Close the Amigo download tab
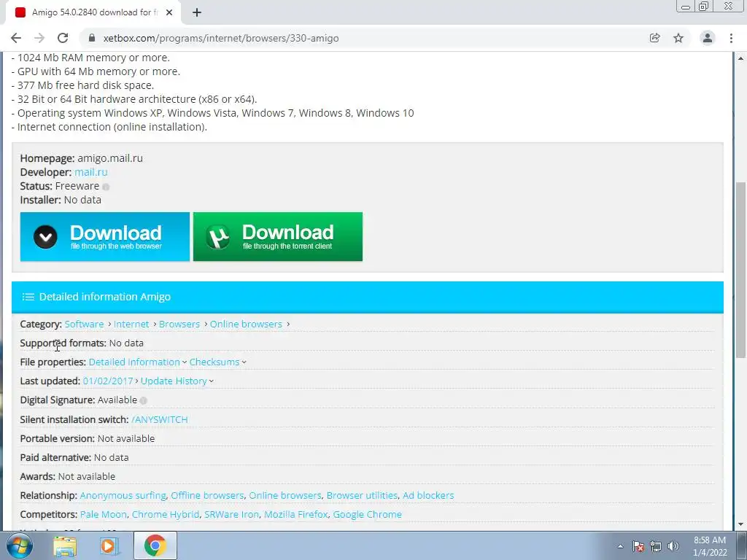The image size is (747, 560). tap(169, 12)
